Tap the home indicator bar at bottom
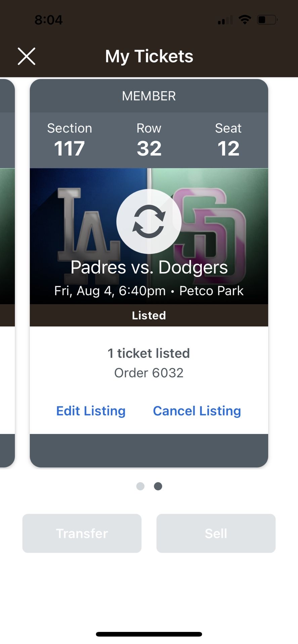Screen dimensions: 298x644 149,634
